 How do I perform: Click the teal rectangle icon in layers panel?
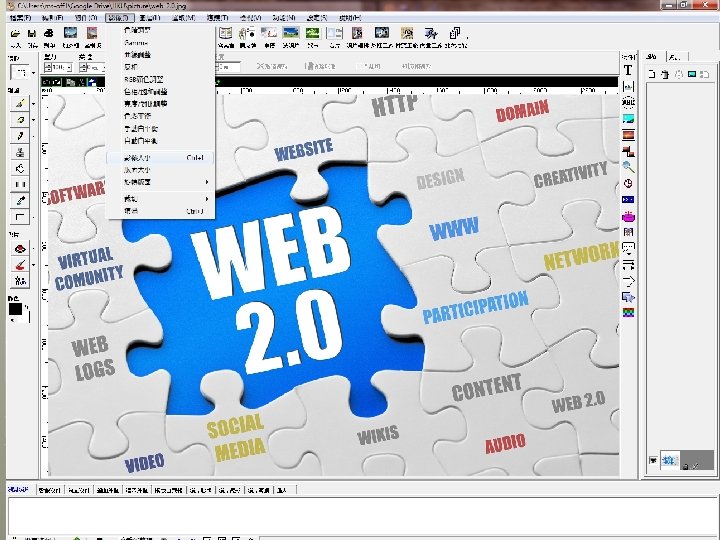point(692,74)
